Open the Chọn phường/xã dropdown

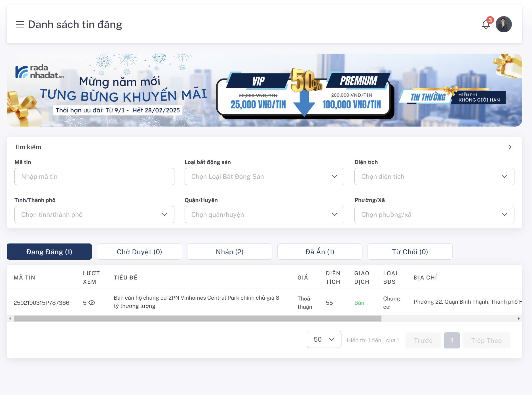click(434, 215)
